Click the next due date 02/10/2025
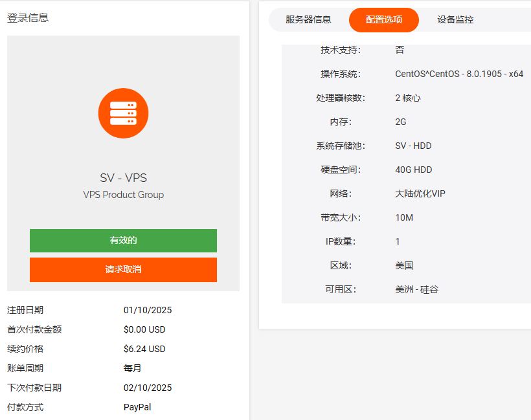 click(x=148, y=388)
